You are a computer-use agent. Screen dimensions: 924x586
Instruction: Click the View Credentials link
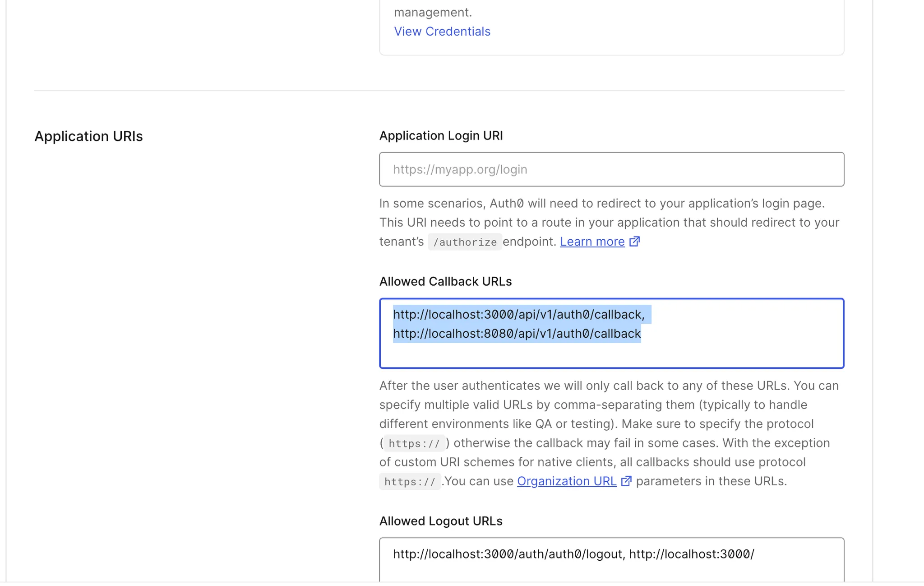tap(442, 32)
